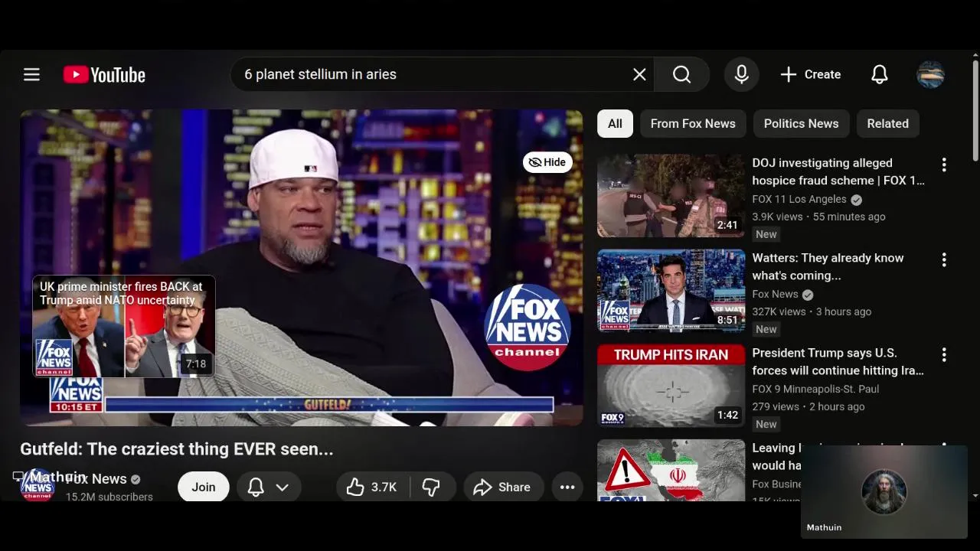The width and height of the screenshot is (980, 551).
Task: Open the account avatar menu
Action: tap(930, 74)
